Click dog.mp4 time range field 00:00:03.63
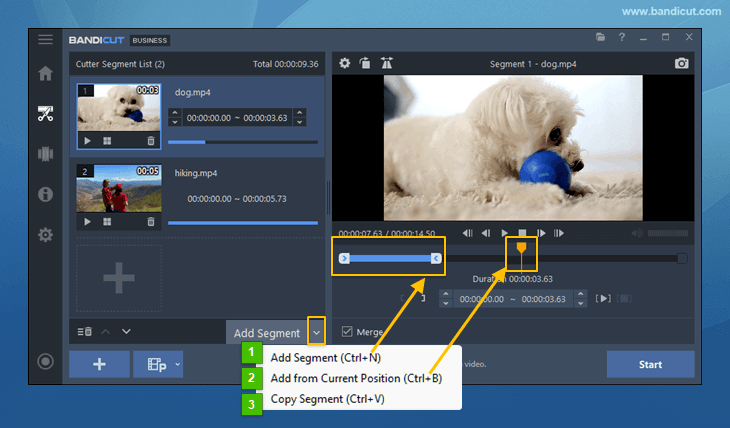Viewport: 730px width, 428px height. (265, 118)
